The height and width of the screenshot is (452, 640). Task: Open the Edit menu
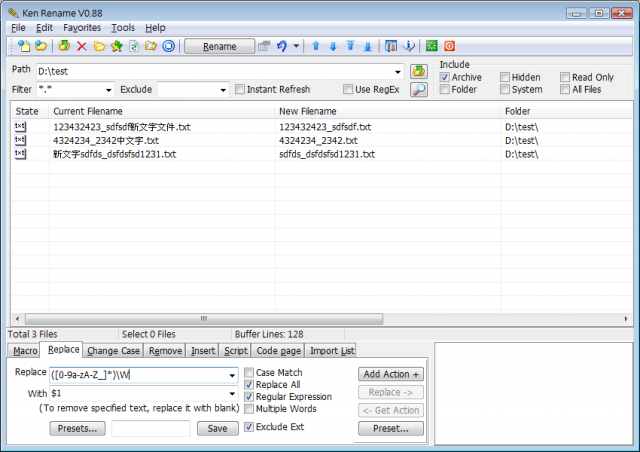pyautogui.click(x=44, y=28)
